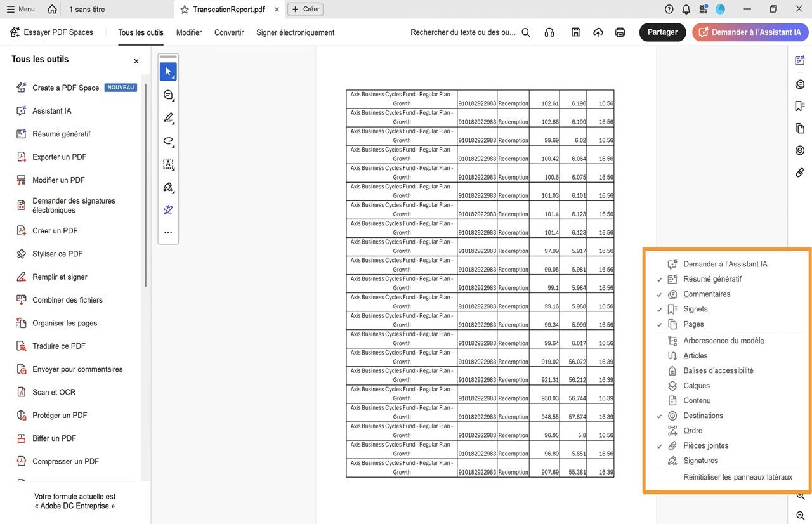The width and height of the screenshot is (812, 524).
Task: Open the Fill and sign pen tool
Action: point(168,187)
